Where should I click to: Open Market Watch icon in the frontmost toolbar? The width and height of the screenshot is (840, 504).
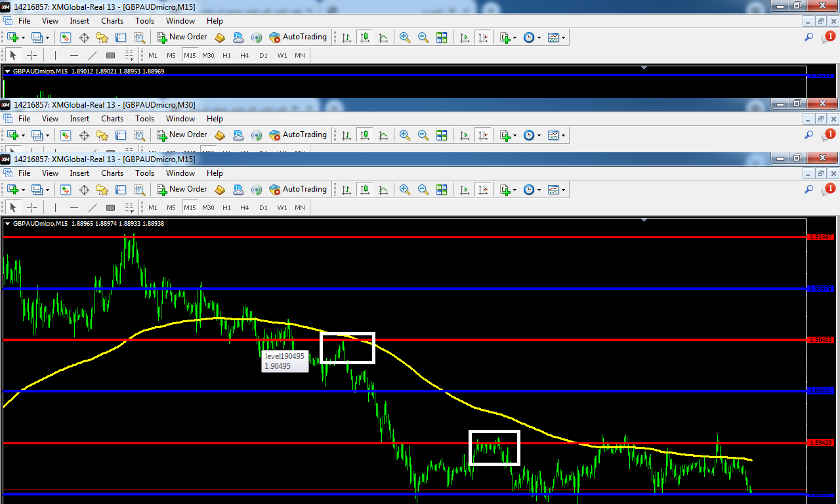[x=66, y=189]
